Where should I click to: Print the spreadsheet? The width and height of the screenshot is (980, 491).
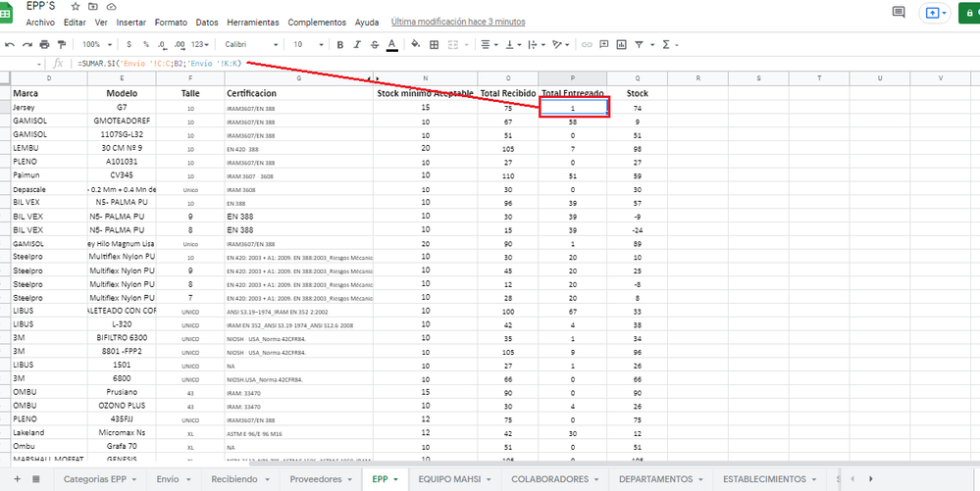click(x=44, y=44)
